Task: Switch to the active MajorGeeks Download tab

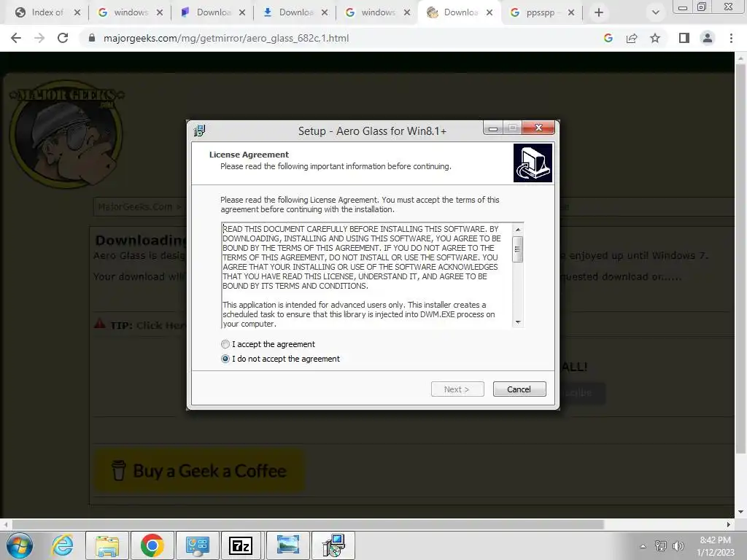Action: 460,12
